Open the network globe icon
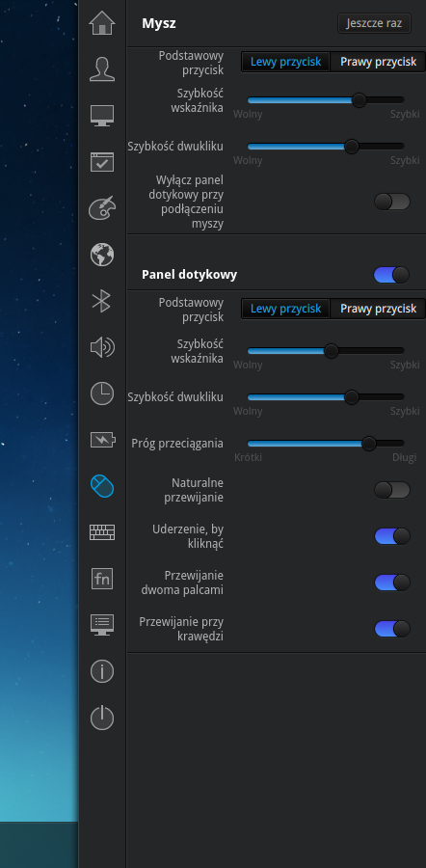The width and height of the screenshot is (426, 868). (102, 255)
